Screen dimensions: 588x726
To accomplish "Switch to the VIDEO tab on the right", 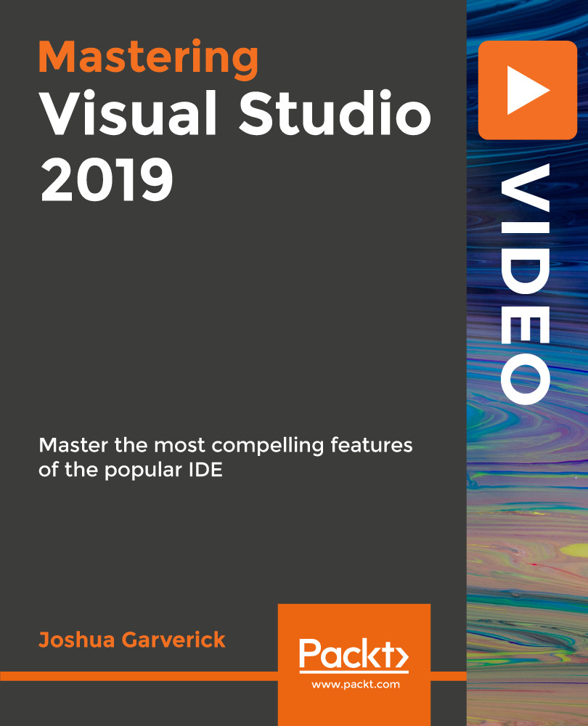I will (524, 283).
